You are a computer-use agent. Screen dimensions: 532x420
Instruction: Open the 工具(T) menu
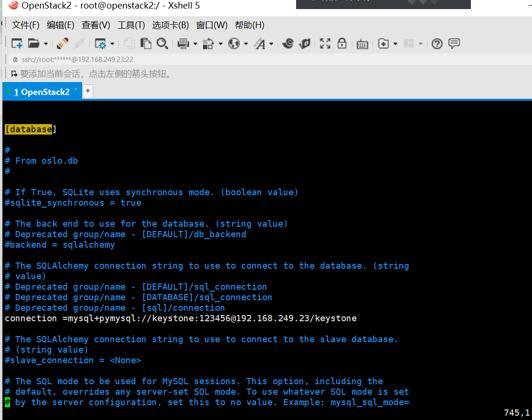(x=131, y=25)
